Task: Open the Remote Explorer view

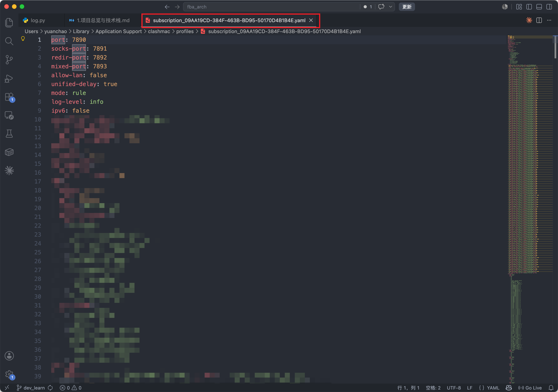Action: point(9,115)
